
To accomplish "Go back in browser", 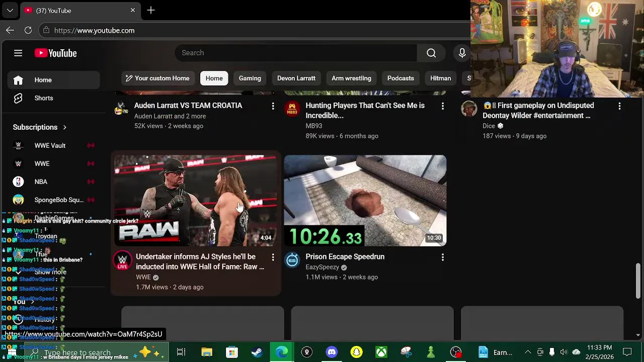I will click(x=10, y=30).
